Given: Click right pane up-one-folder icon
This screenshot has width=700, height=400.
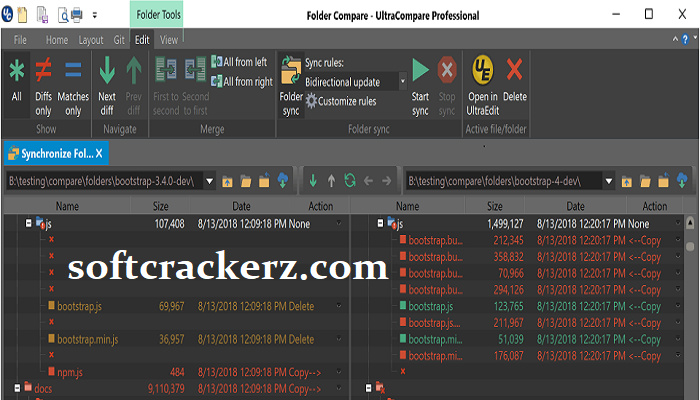Looking at the screenshot, I should click(627, 181).
